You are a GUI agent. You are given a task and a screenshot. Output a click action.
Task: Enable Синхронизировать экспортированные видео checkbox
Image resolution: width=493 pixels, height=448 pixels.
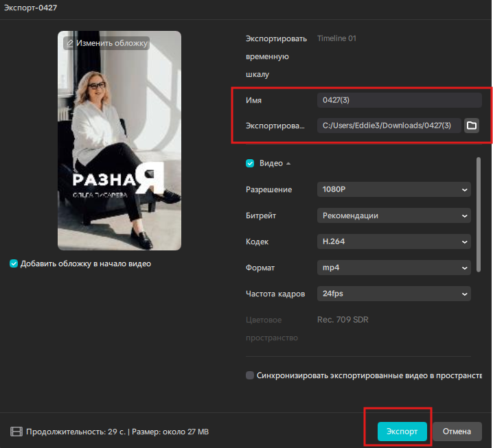click(x=250, y=375)
